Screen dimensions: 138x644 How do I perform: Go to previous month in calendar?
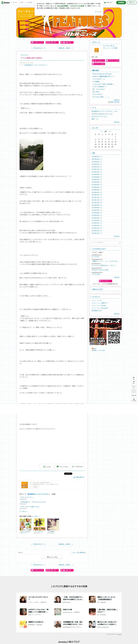(x=101, y=131)
